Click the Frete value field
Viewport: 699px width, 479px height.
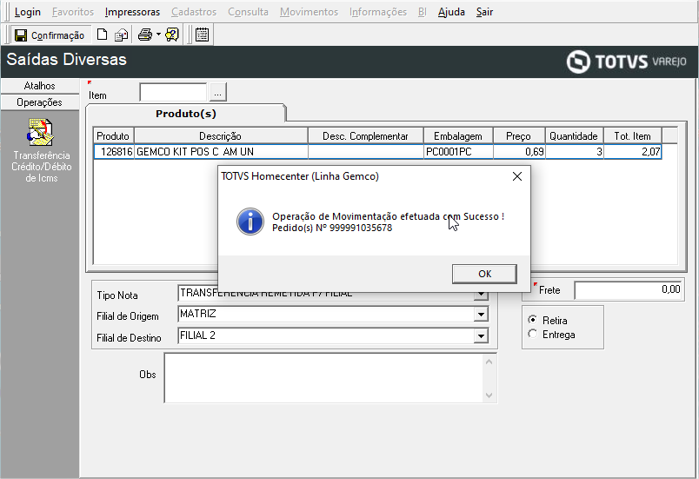point(629,290)
